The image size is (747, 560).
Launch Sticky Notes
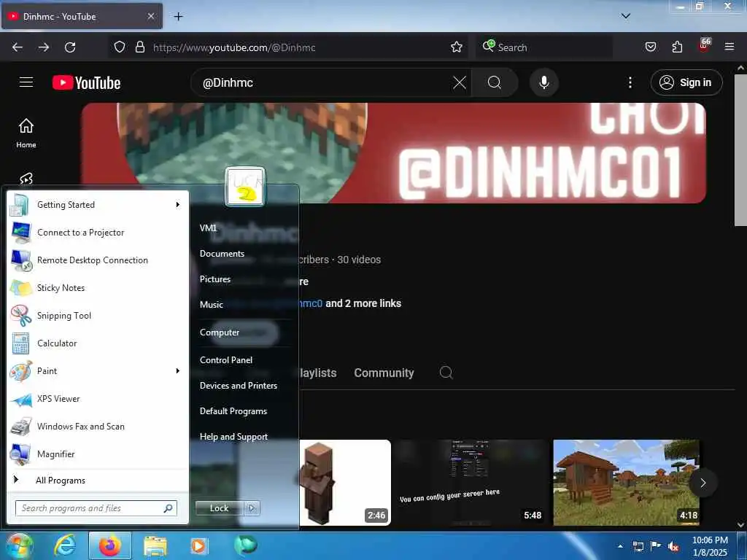(x=98, y=287)
